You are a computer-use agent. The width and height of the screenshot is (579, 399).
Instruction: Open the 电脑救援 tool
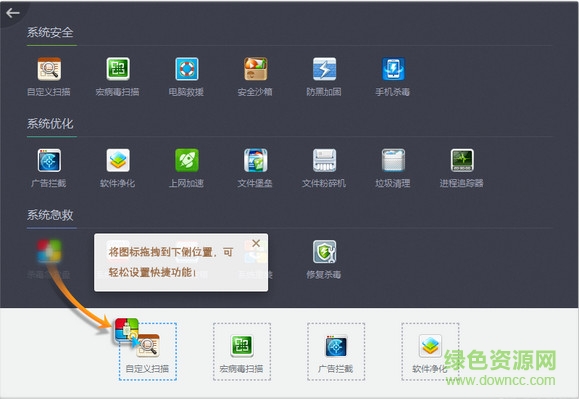(186, 76)
